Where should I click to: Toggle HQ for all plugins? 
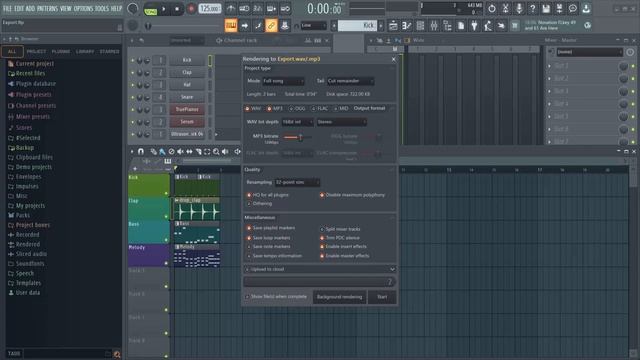249,195
